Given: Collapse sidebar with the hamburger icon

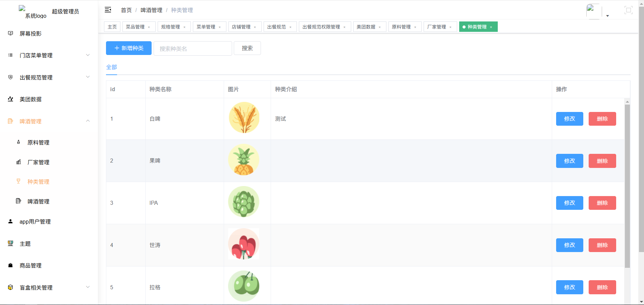Looking at the screenshot, I should pyautogui.click(x=108, y=10).
